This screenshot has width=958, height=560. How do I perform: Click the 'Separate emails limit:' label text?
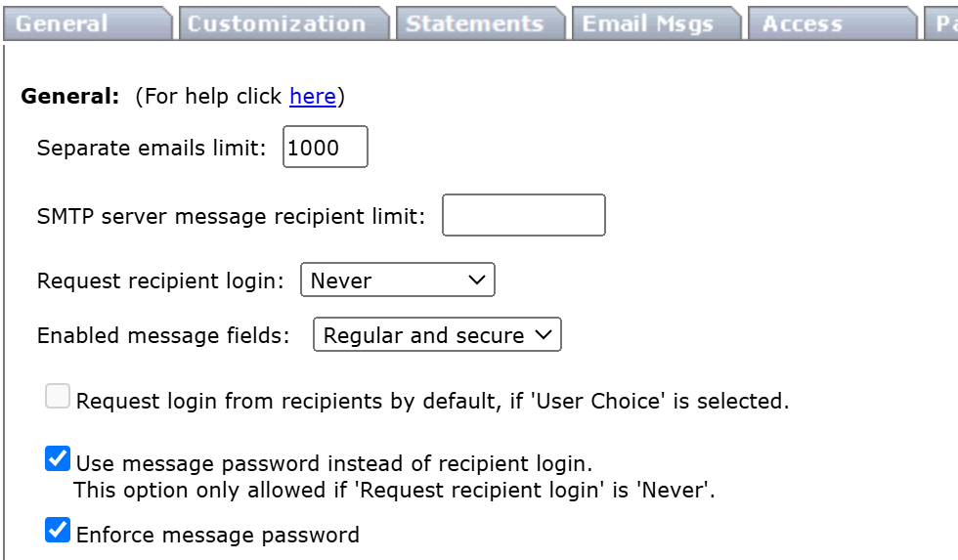coord(152,149)
